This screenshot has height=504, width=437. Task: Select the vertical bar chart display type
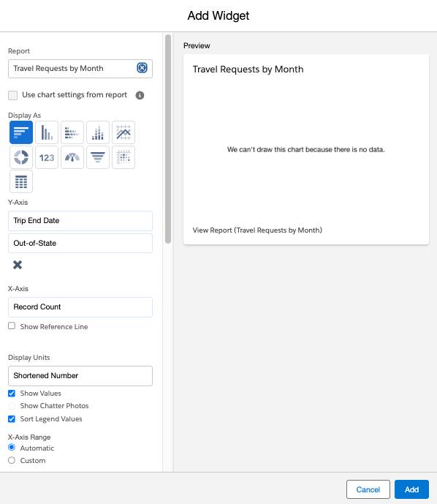coord(47,132)
